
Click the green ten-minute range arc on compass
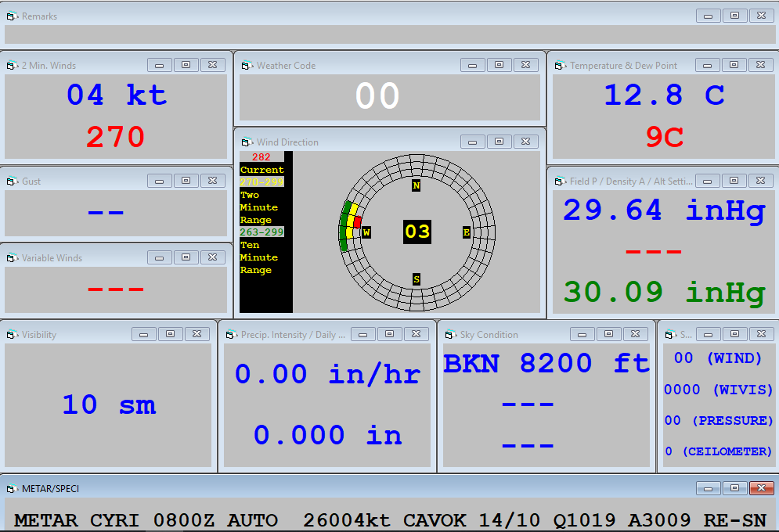[x=343, y=226]
